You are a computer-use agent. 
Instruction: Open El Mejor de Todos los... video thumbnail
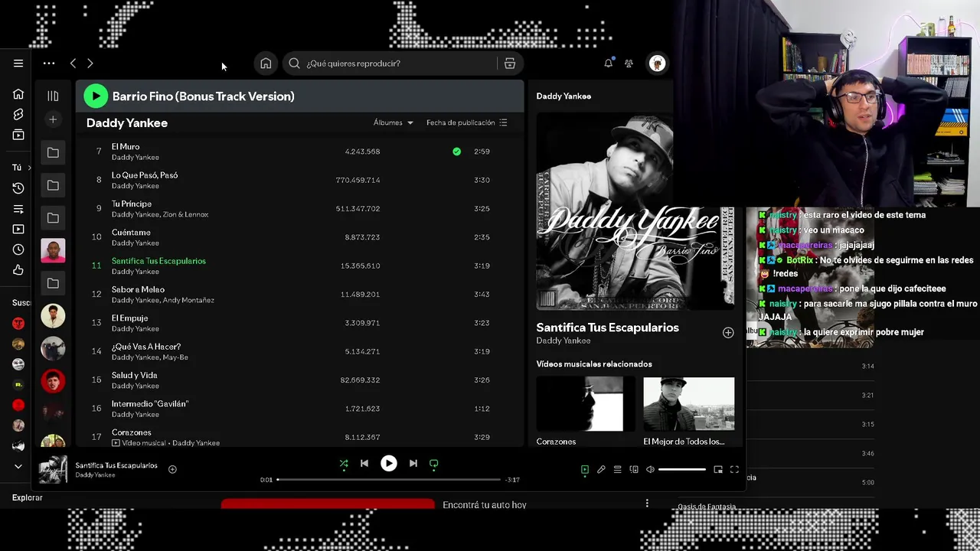688,403
